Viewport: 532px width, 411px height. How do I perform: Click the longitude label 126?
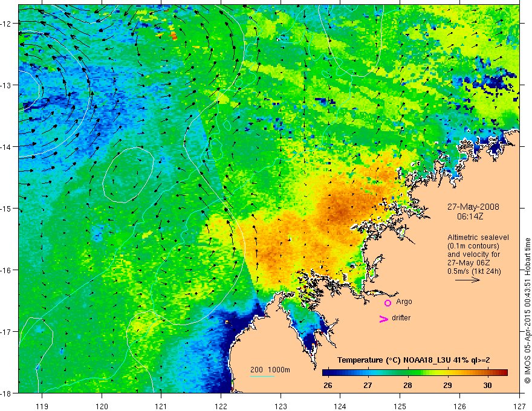[x=459, y=407]
